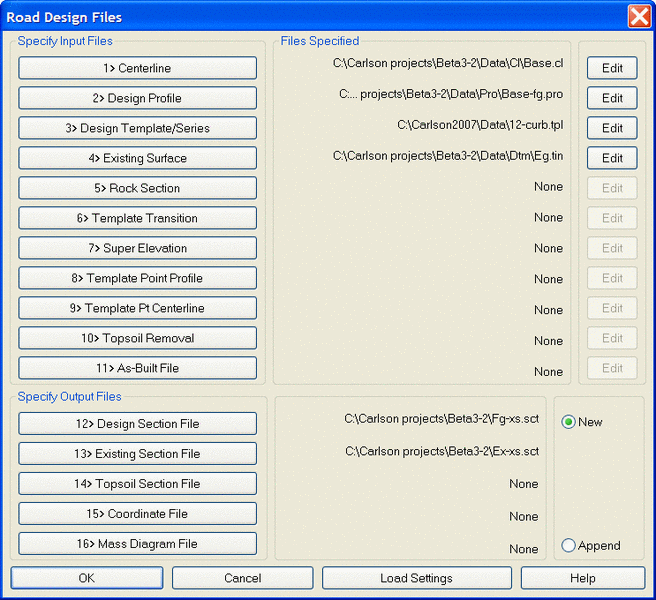Confirm the dialog with OK
This screenshot has height=600, width=656.
click(86, 578)
